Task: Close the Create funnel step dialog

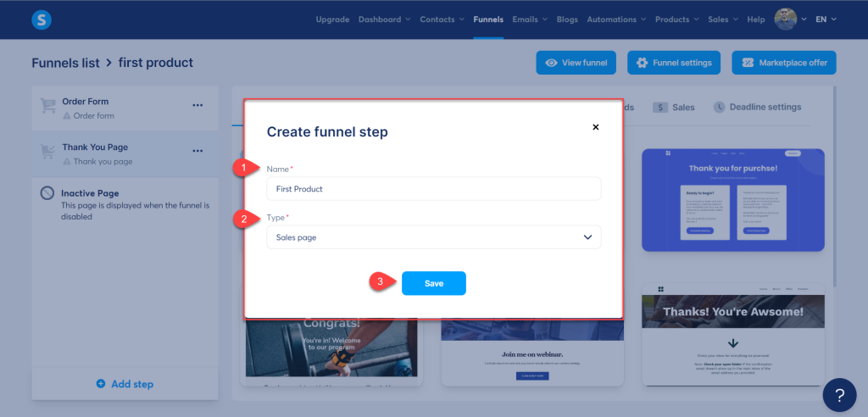Action: (x=595, y=127)
